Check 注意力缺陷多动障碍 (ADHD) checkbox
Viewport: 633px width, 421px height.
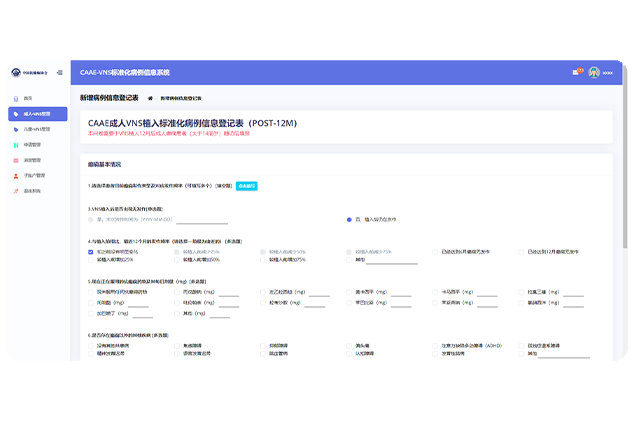[435, 346]
